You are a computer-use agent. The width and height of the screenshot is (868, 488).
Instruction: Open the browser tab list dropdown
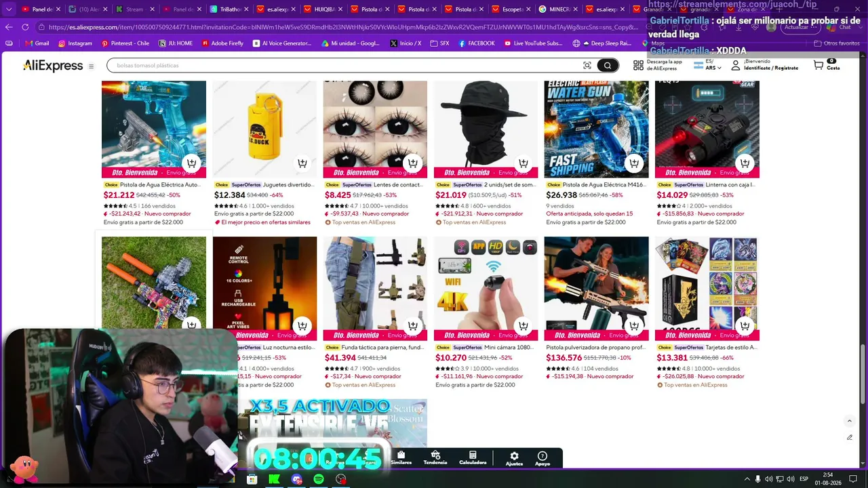(9, 9)
